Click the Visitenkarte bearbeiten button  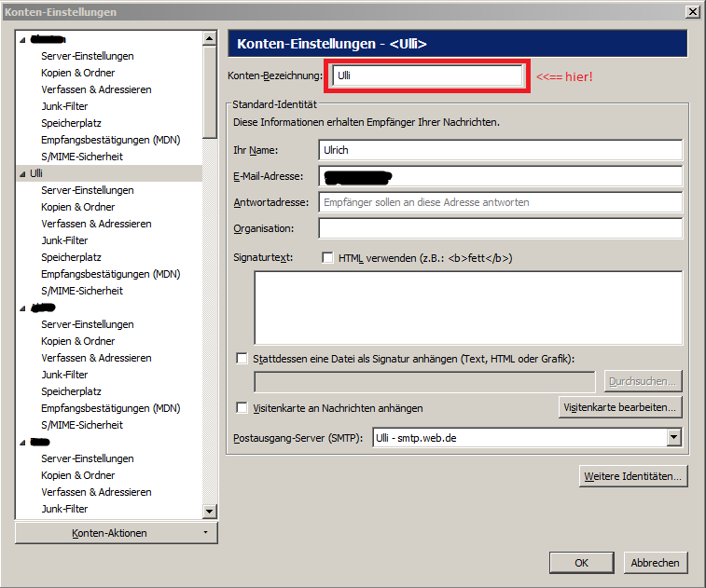621,407
